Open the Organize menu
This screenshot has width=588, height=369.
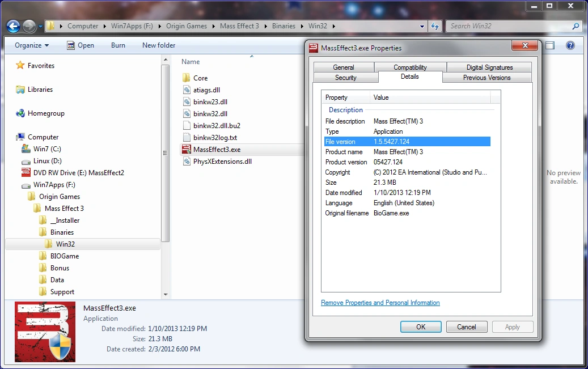[32, 45]
